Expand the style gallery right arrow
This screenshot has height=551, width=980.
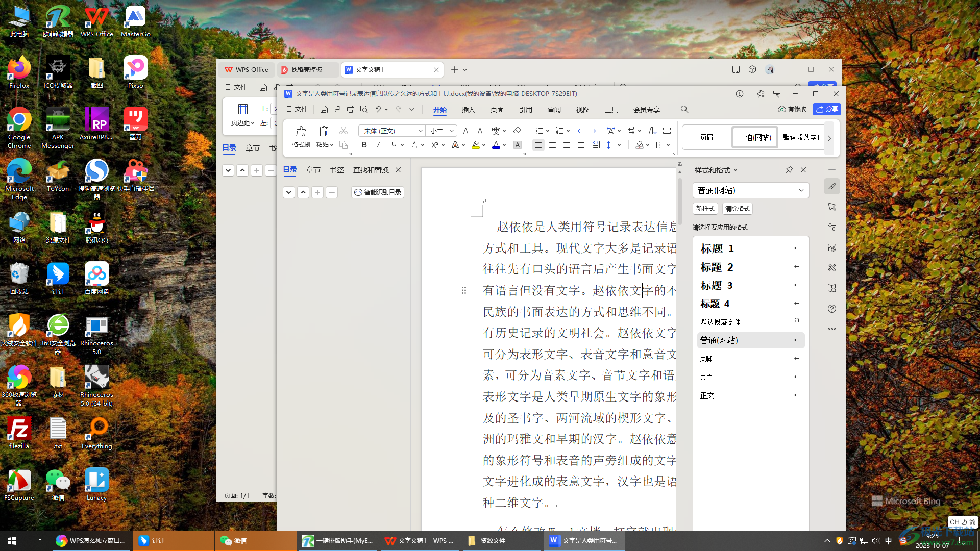pos(829,138)
